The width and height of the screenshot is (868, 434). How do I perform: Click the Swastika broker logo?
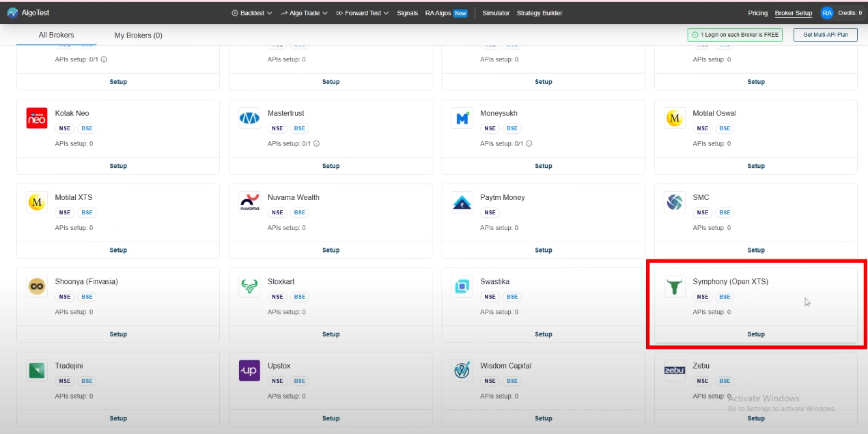(x=462, y=287)
